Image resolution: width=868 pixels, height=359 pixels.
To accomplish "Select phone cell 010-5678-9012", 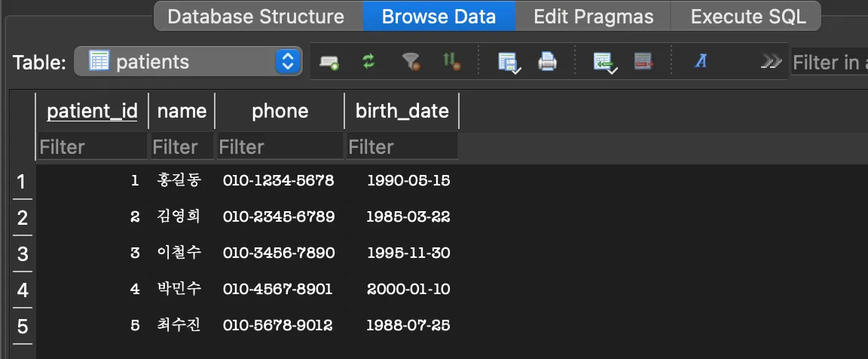I will click(x=280, y=326).
